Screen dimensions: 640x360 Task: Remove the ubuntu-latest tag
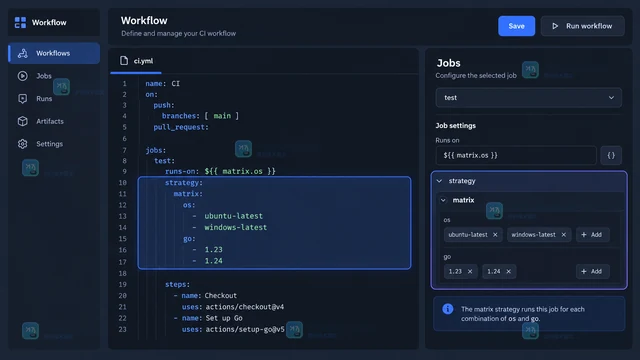tap(495, 235)
